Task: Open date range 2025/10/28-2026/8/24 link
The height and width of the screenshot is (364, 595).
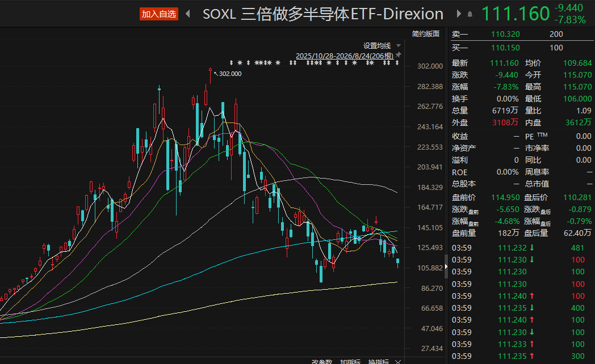Action: coord(345,56)
